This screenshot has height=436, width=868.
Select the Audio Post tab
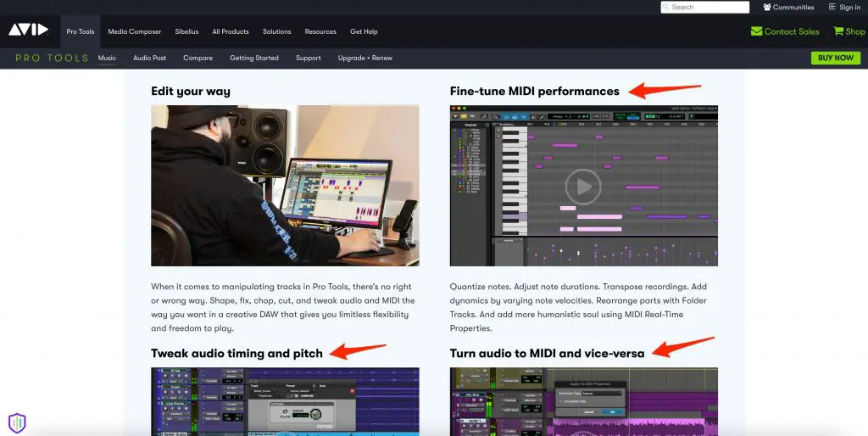click(149, 58)
